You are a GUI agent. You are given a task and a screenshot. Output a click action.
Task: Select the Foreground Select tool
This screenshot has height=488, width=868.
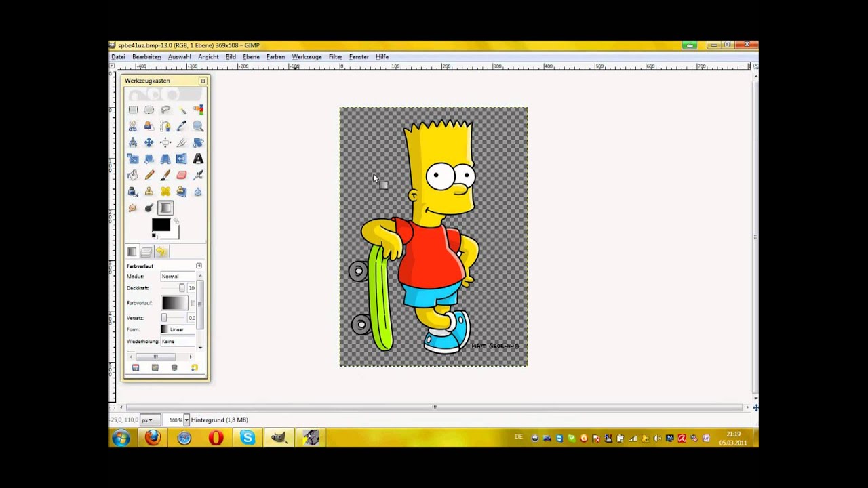click(x=149, y=126)
